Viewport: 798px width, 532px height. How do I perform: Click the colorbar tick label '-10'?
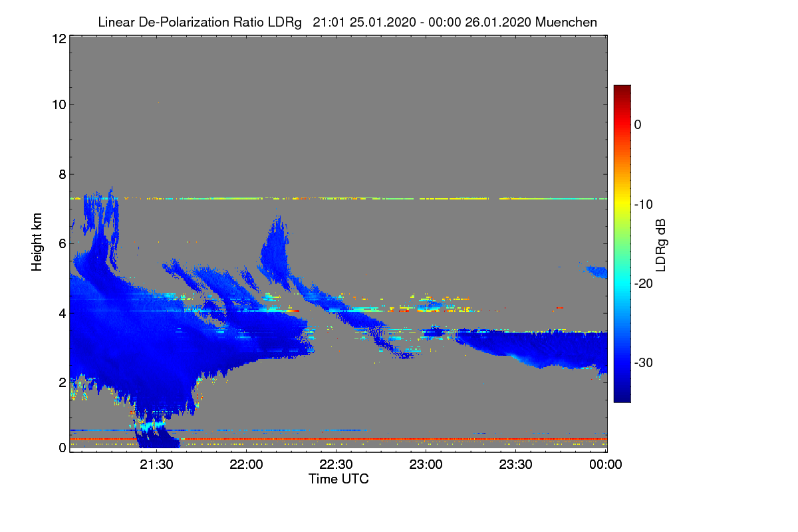click(644, 204)
